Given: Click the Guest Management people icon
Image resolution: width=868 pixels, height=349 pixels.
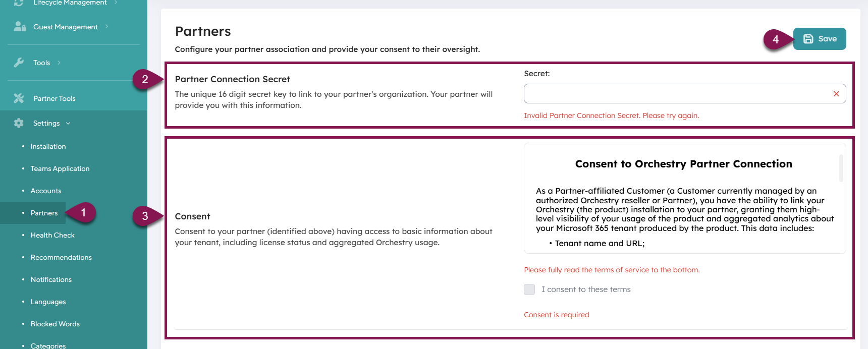Looking at the screenshot, I should pos(20,27).
